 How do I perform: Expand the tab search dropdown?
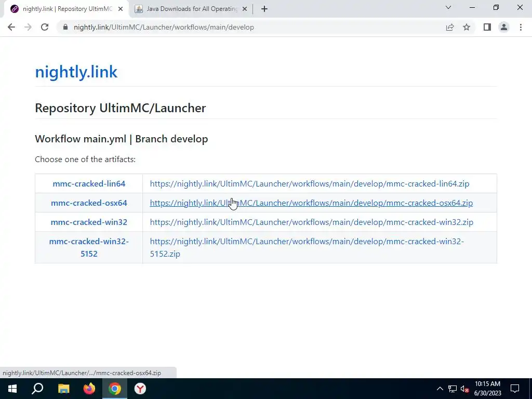[x=448, y=7]
